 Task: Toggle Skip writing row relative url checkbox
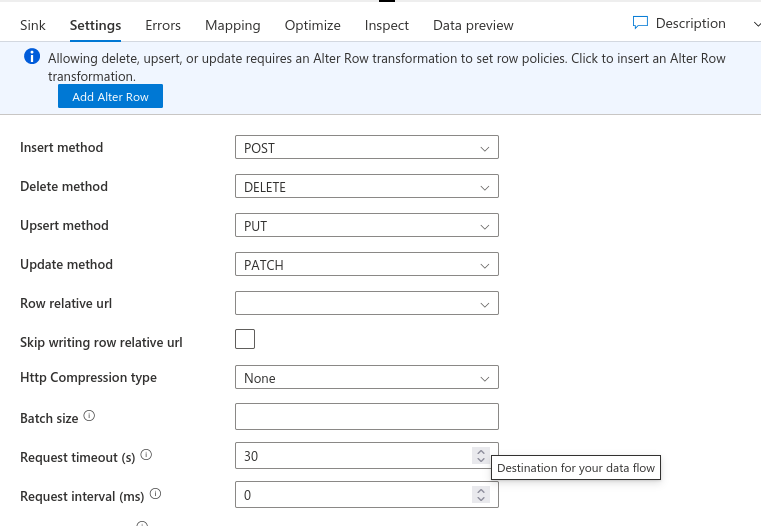pos(245,339)
